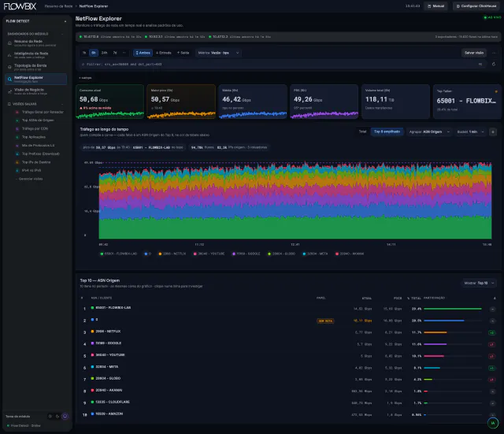Click refresh icon beside filter field
The width and height of the screenshot is (504, 434).
pyautogui.click(x=494, y=64)
